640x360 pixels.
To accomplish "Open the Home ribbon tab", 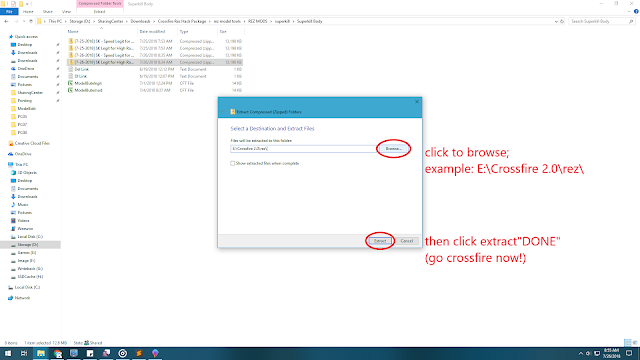I will coord(28,11).
